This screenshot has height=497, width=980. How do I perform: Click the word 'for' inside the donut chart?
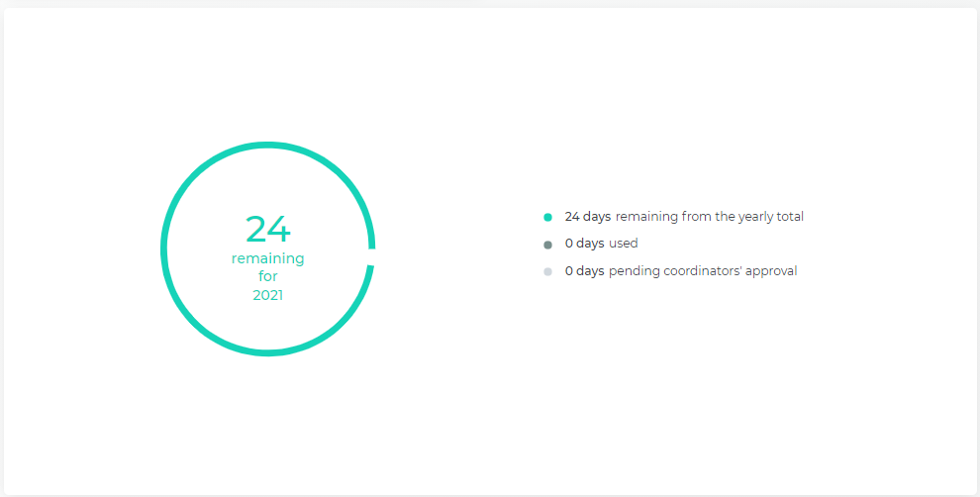(267, 276)
